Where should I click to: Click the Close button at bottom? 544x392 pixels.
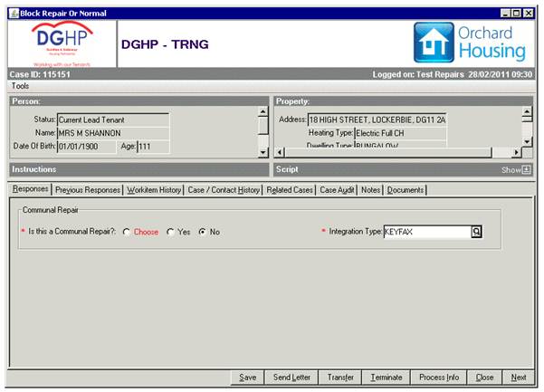pyautogui.click(x=484, y=378)
